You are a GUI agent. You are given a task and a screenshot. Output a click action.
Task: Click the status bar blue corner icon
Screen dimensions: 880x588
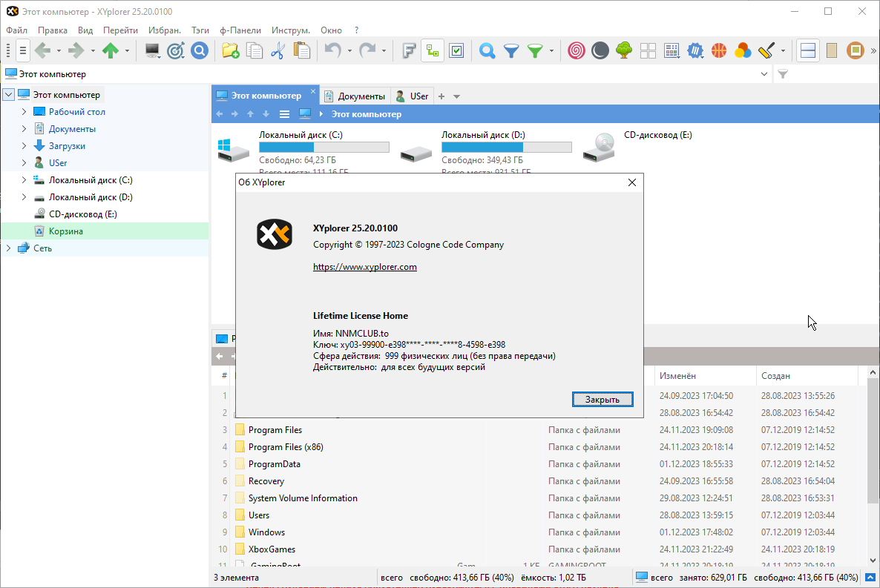coord(870,578)
